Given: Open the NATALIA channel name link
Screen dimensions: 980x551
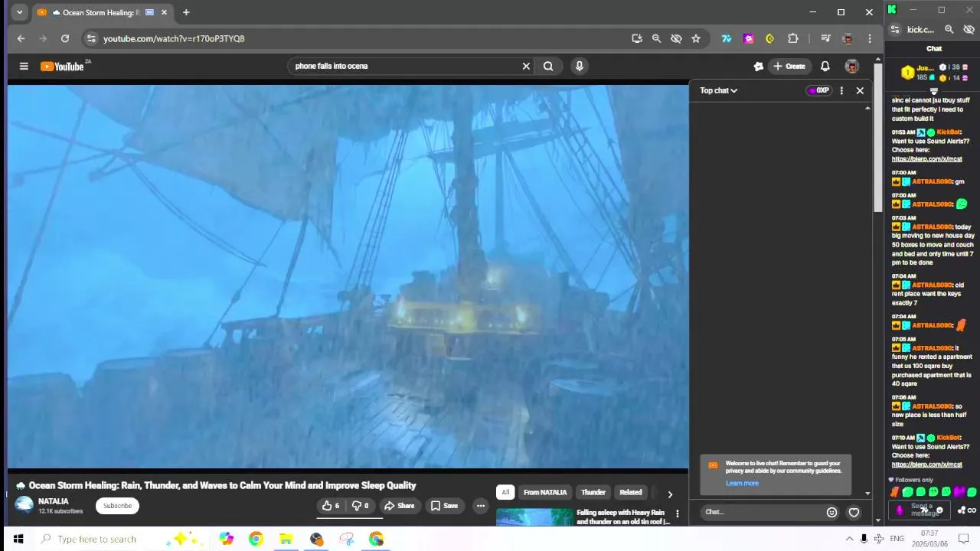Looking at the screenshot, I should [54, 501].
